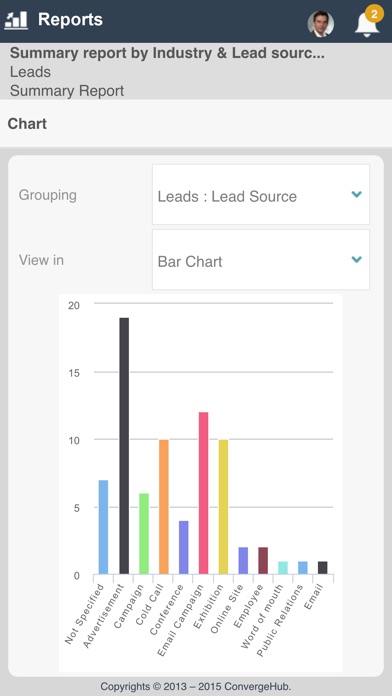Click the pink Email Campaign bar
Viewport: 392px width, 696px height.
point(203,493)
